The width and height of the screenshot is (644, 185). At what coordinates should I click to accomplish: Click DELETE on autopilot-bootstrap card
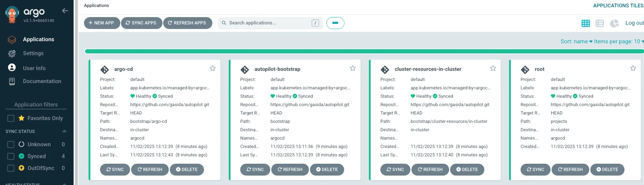[327, 170]
